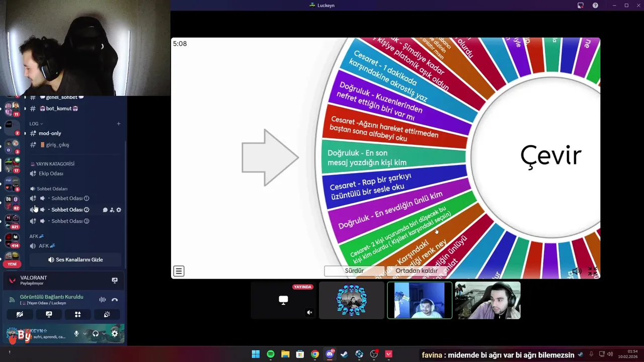
Task: Open the wheel hamburger menu icon
Action: tap(179, 271)
